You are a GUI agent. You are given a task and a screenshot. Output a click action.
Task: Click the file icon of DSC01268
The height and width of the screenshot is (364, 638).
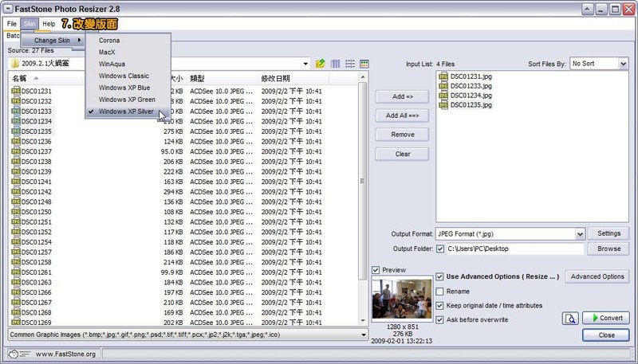coord(16,312)
